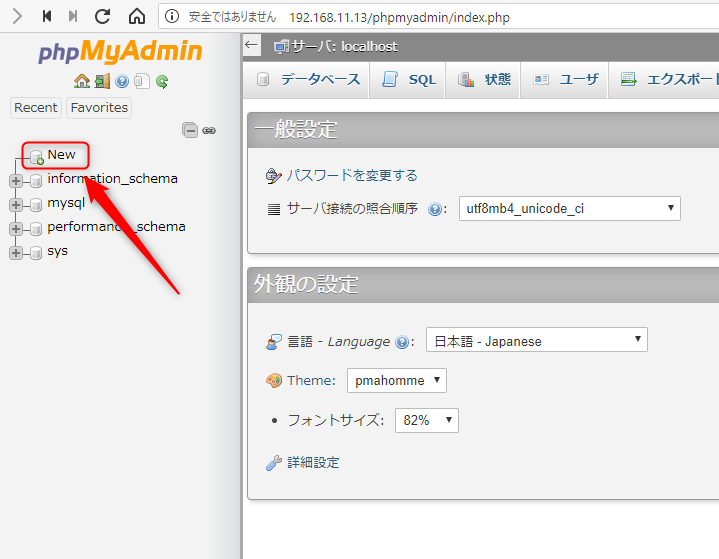This screenshot has height=559, width=719.
Task: Open the font size 82% dropdown
Action: [x=427, y=420]
